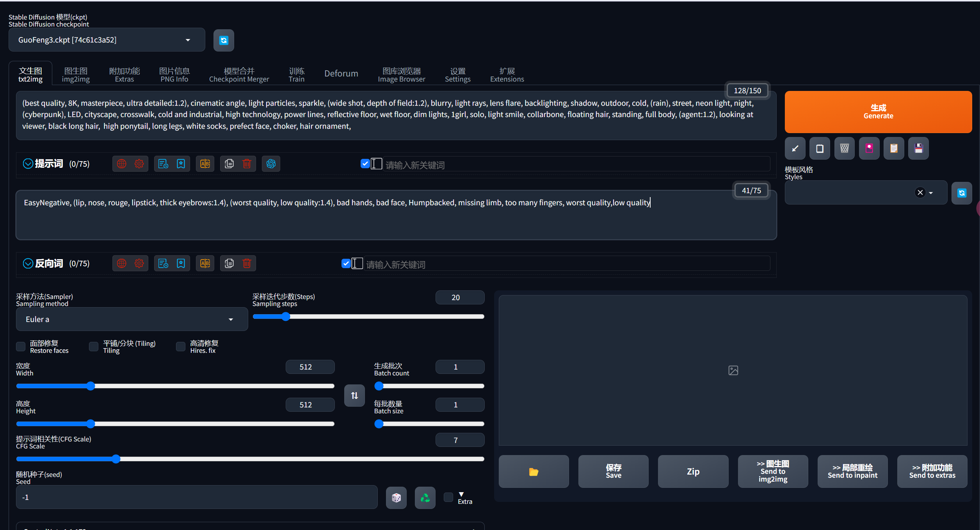
Task: Click the Zip button
Action: click(x=693, y=471)
